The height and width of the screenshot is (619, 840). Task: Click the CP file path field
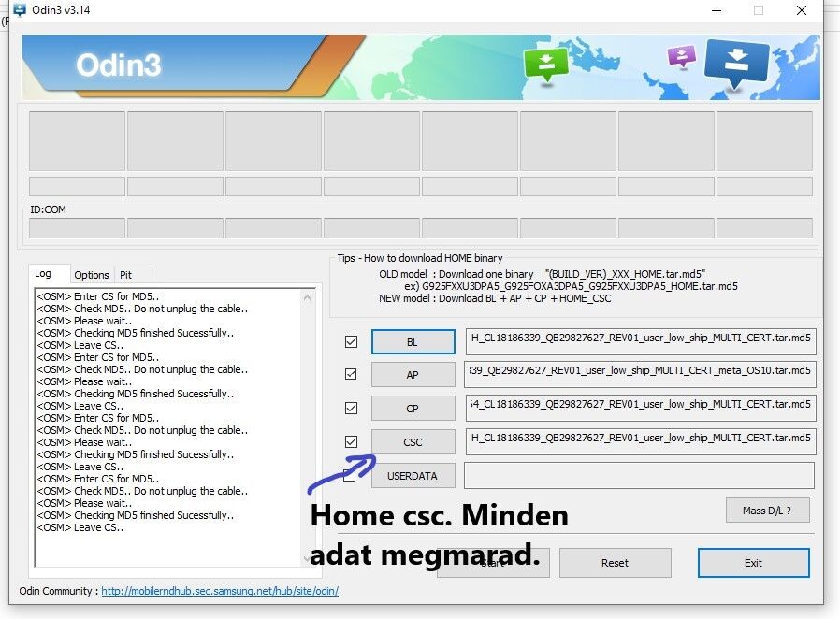point(641,408)
